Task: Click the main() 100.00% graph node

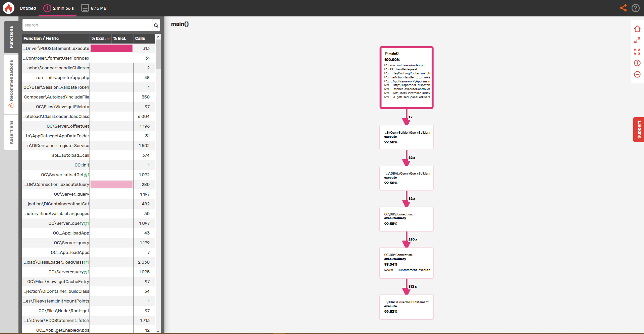Action: 407,77
